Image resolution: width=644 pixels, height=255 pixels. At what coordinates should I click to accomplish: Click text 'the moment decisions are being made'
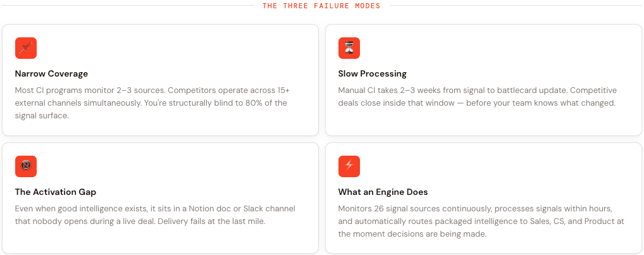[x=412, y=235]
